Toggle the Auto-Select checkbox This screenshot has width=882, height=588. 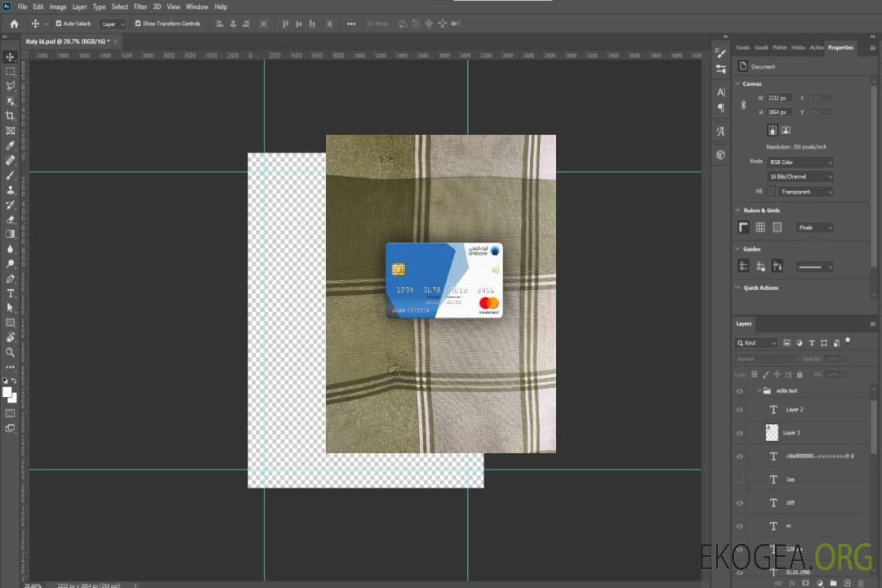tap(59, 24)
